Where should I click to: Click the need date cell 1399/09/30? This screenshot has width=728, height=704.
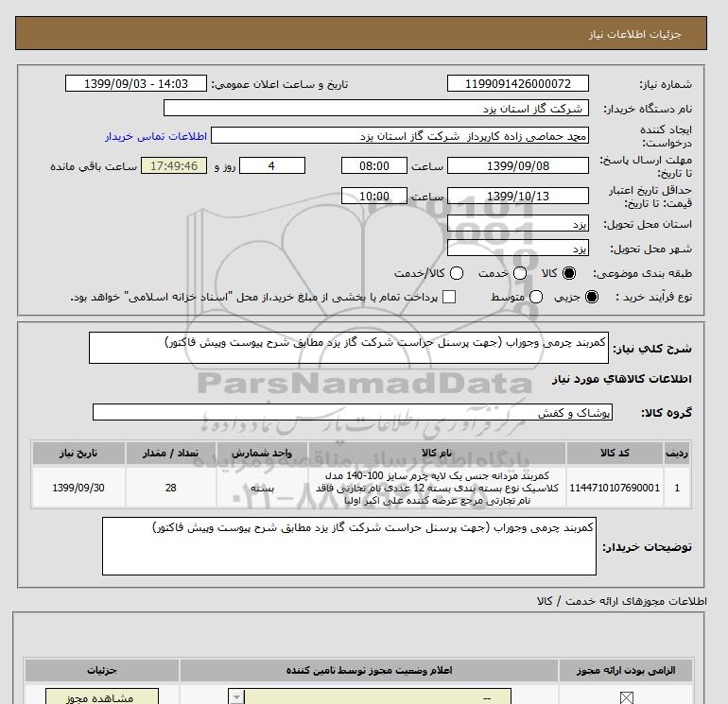tap(78, 488)
